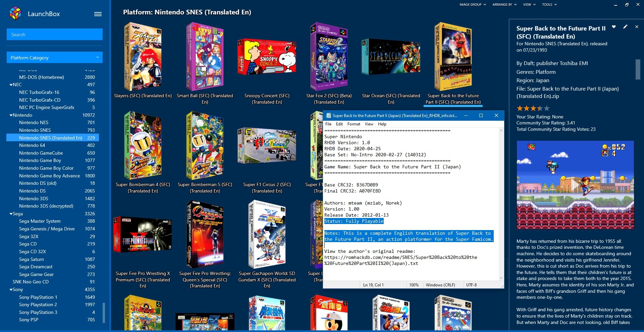Viewport: 644px width, 332px height.
Task: Open the Tools menu
Action: pyautogui.click(x=549, y=5)
